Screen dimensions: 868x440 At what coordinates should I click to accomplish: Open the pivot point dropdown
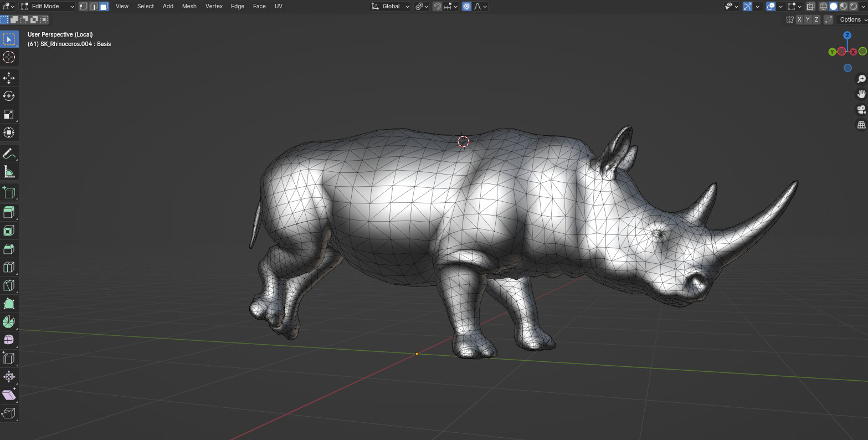point(422,6)
